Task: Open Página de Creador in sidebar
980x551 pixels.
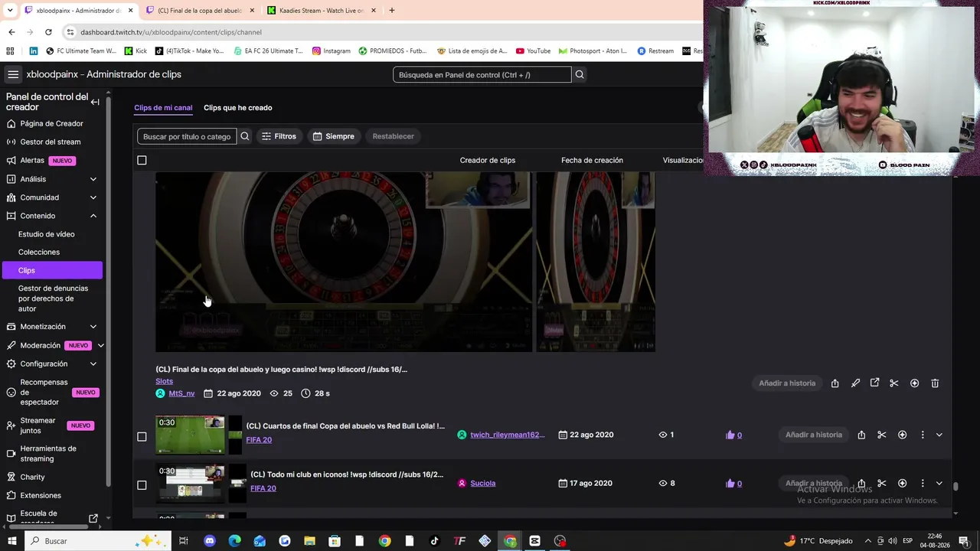Action: click(x=51, y=123)
